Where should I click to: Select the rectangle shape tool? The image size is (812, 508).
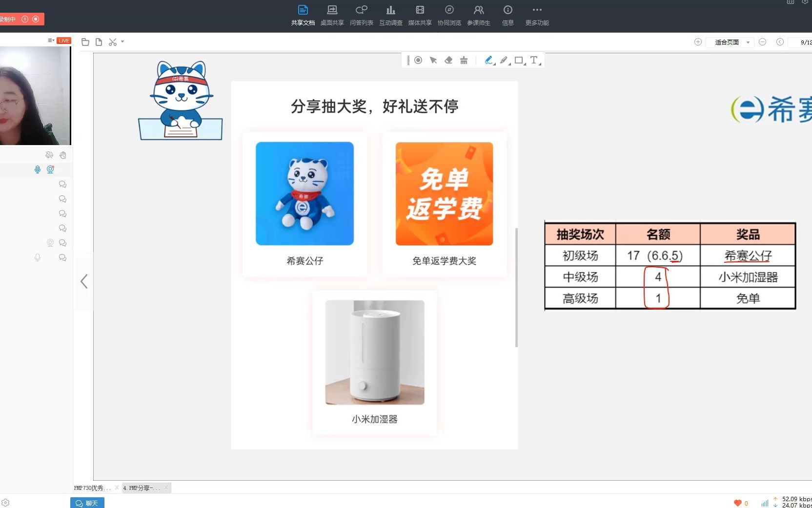click(x=519, y=60)
